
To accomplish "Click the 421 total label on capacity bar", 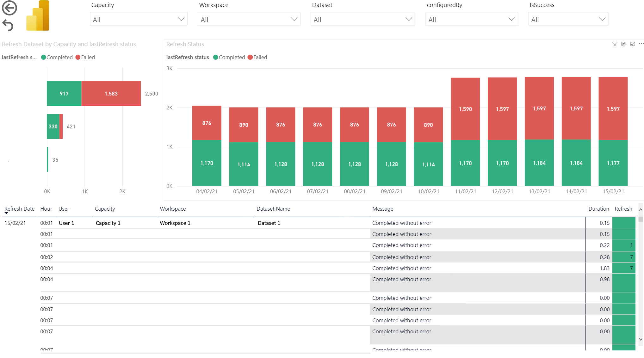I will pyautogui.click(x=71, y=127).
